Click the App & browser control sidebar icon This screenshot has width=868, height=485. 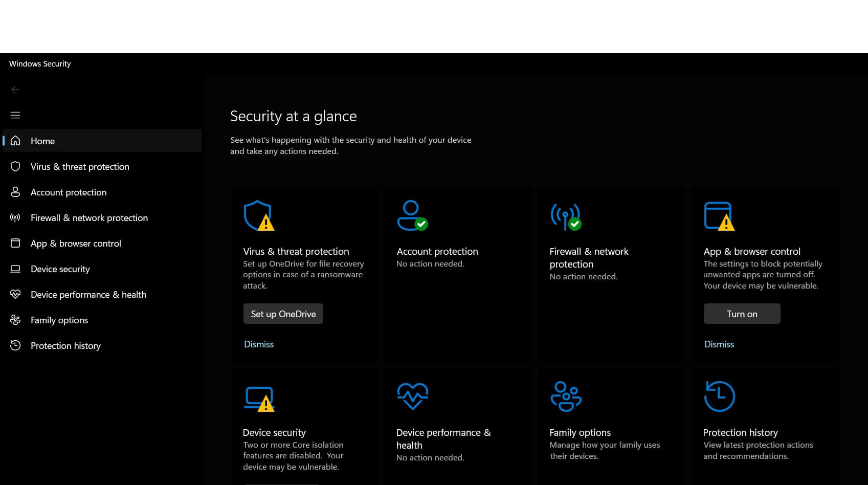click(x=15, y=243)
